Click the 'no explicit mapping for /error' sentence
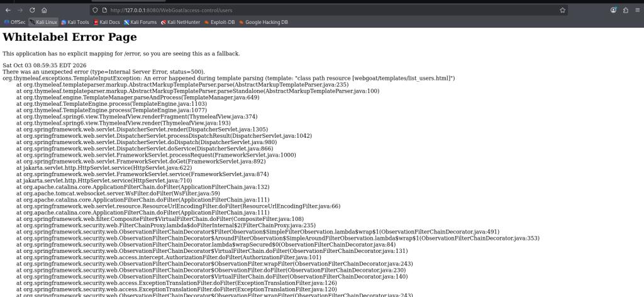Image resolution: width=644 pixels, height=297 pixels. click(x=121, y=53)
